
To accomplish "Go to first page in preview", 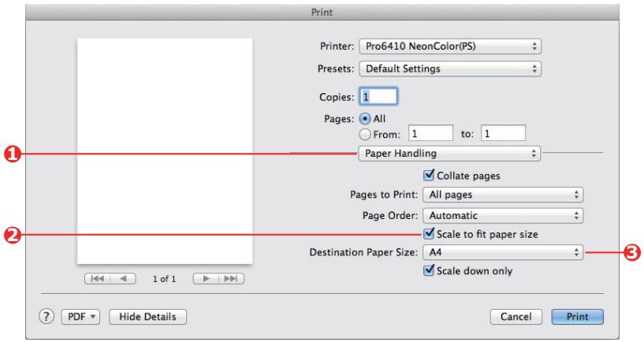I will point(97,279).
